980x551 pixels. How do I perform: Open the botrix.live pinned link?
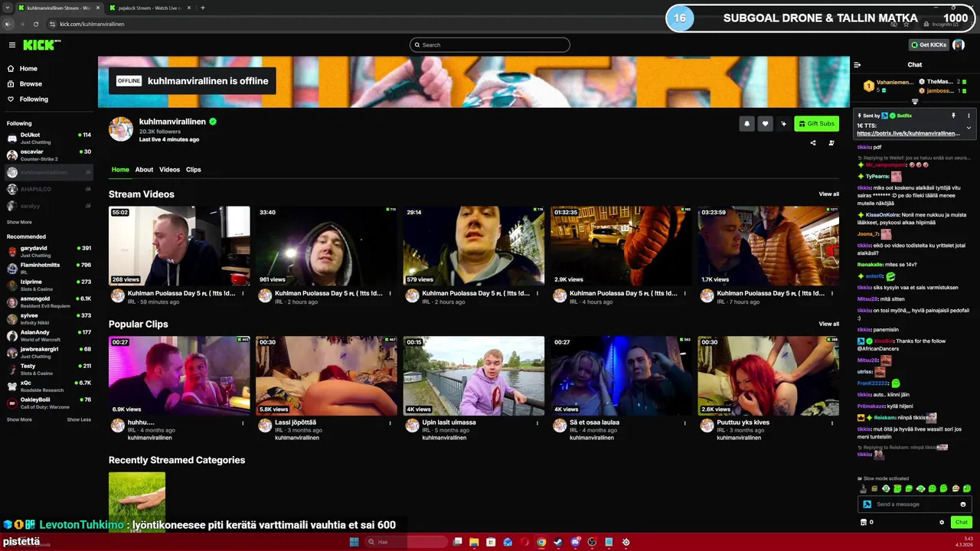coord(908,133)
